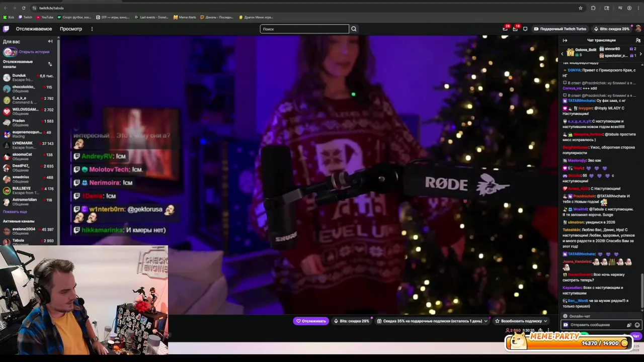Image resolution: width=644 pixels, height=362 pixels.
Task: Sort followed channels with the arrows icon
Action: [50, 64]
